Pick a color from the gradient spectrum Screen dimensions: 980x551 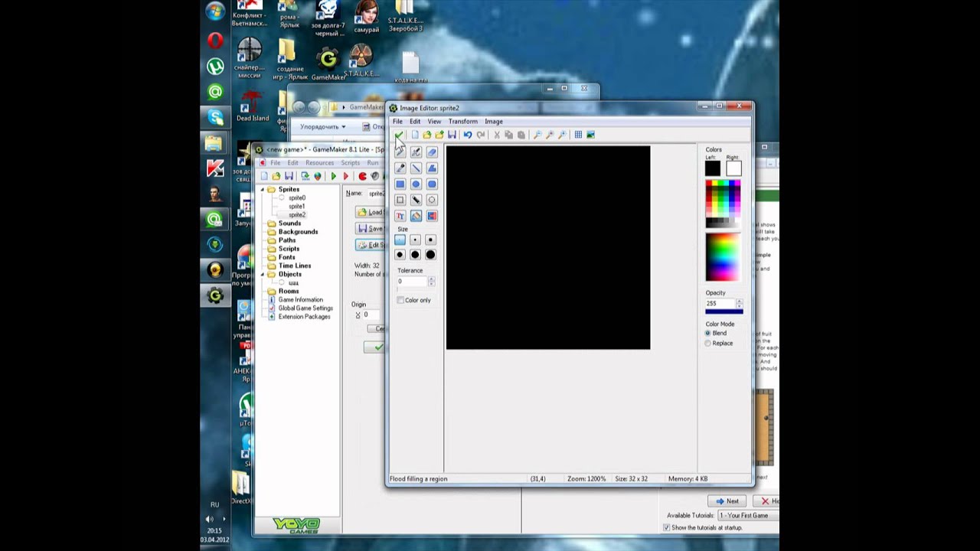pos(723,257)
